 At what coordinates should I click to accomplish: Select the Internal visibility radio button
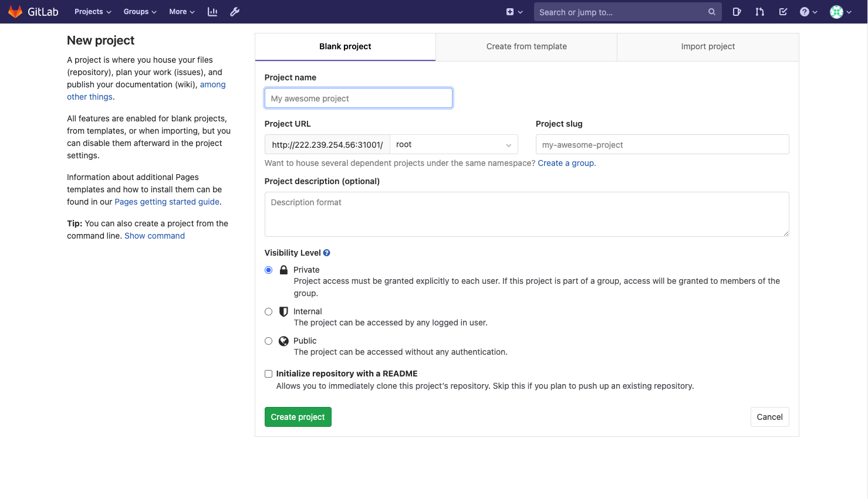[x=269, y=312]
